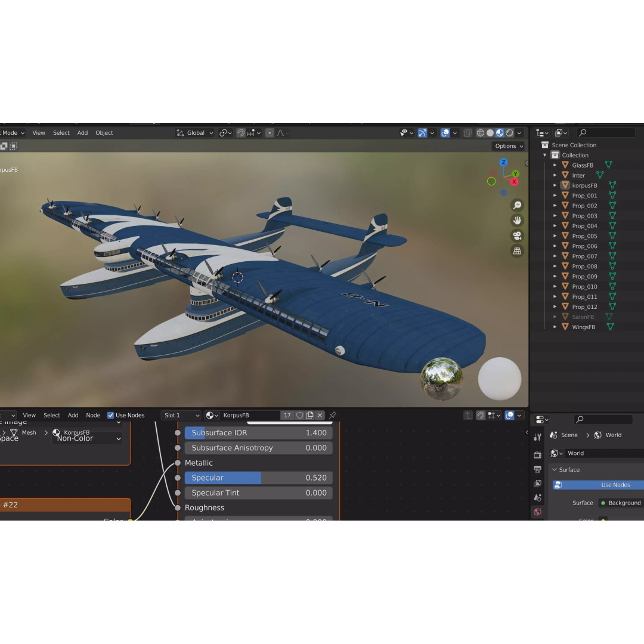This screenshot has width=644, height=644.
Task: Open the pivot point dropdown
Action: 225,132
